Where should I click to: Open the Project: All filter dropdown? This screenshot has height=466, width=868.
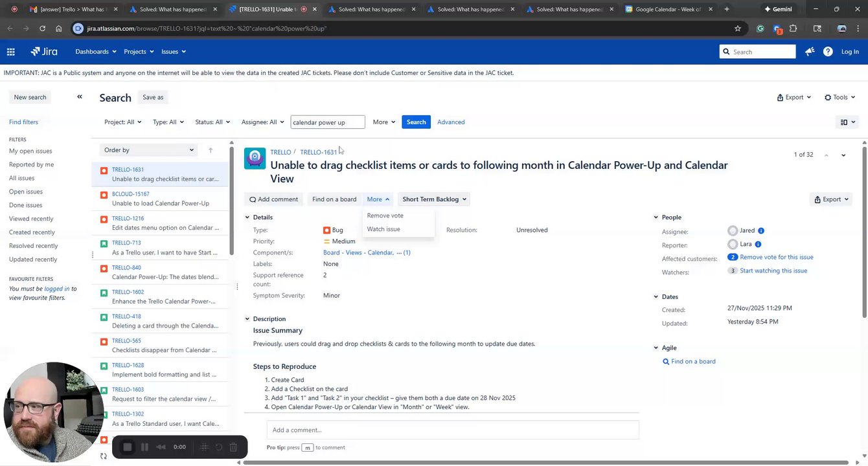123,122
